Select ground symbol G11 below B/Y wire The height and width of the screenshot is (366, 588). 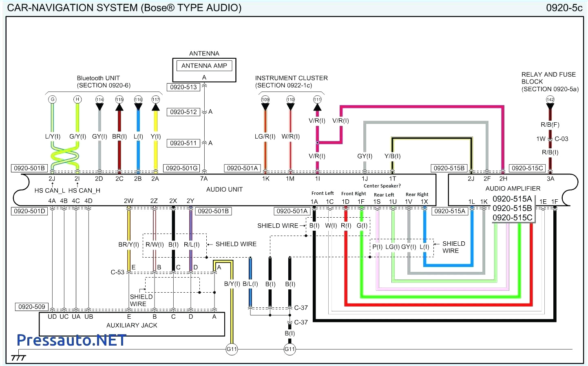pyautogui.click(x=232, y=349)
